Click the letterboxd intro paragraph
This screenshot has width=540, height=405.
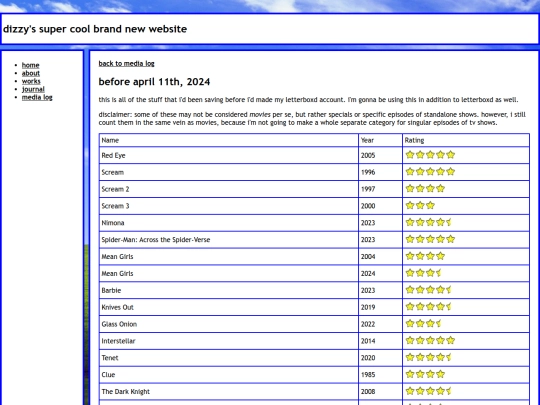tap(308, 100)
